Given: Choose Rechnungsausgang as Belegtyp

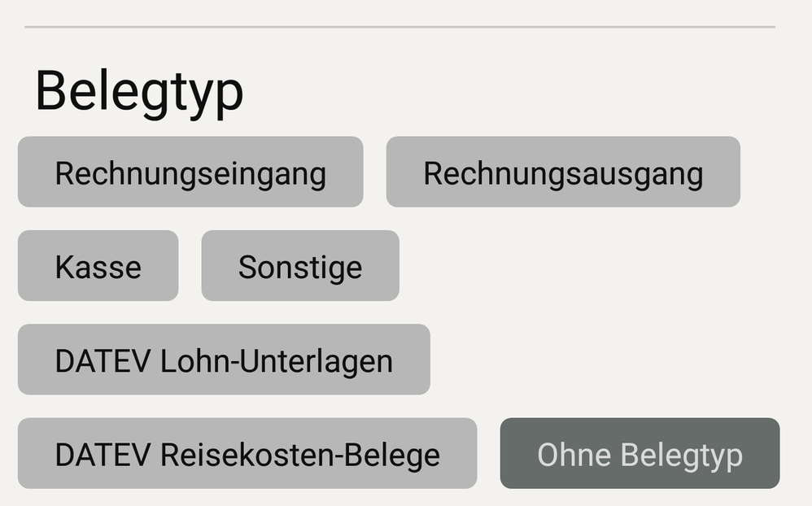Looking at the screenshot, I should 563,172.
